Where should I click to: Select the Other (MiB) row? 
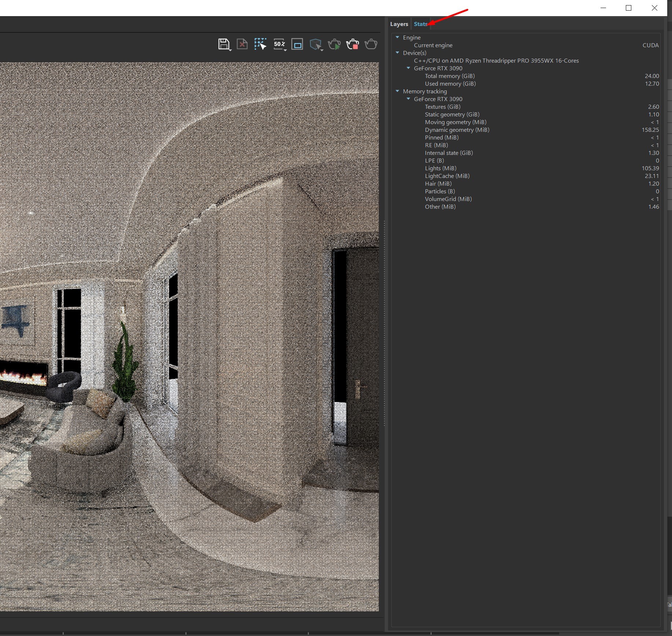click(x=526, y=207)
